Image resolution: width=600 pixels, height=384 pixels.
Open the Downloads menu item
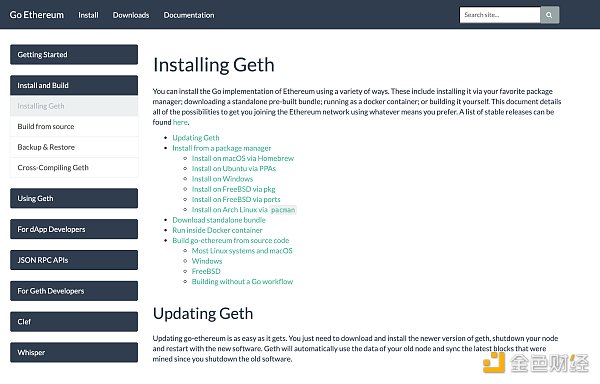tap(131, 15)
